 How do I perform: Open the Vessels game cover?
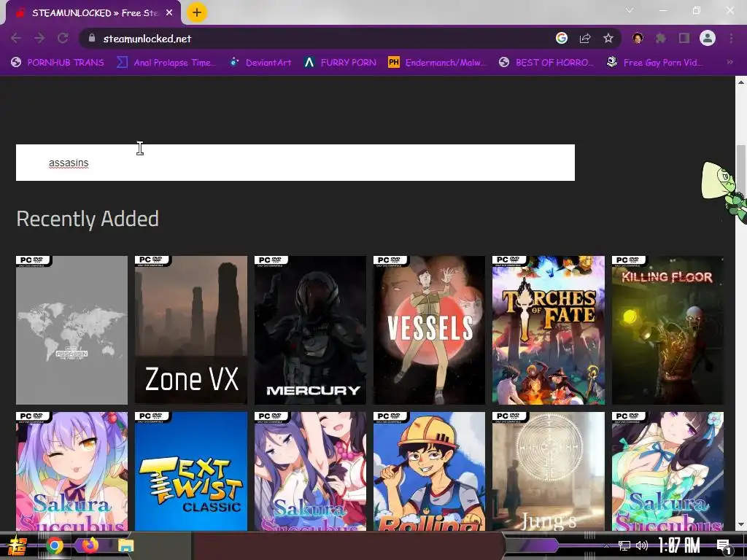[x=429, y=330]
